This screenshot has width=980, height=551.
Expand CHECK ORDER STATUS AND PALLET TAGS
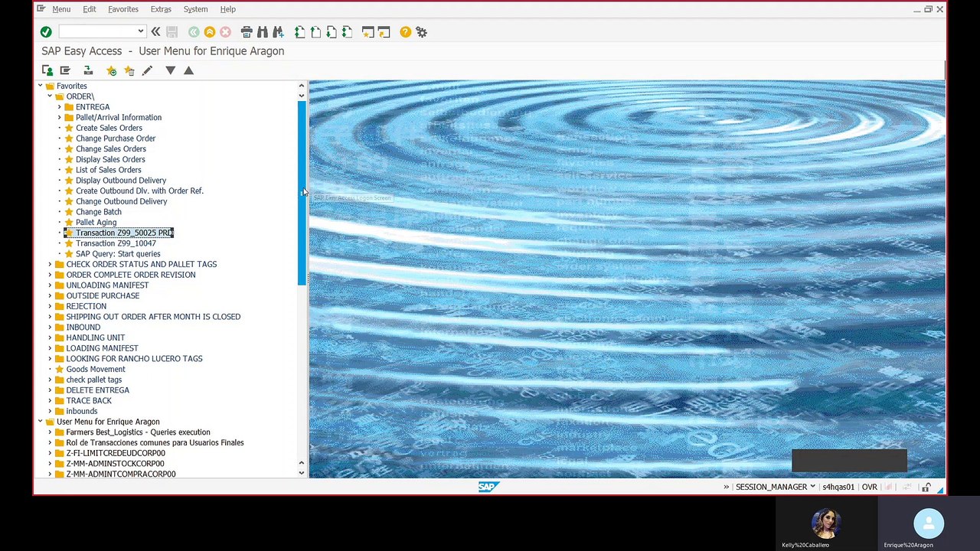pos(50,264)
